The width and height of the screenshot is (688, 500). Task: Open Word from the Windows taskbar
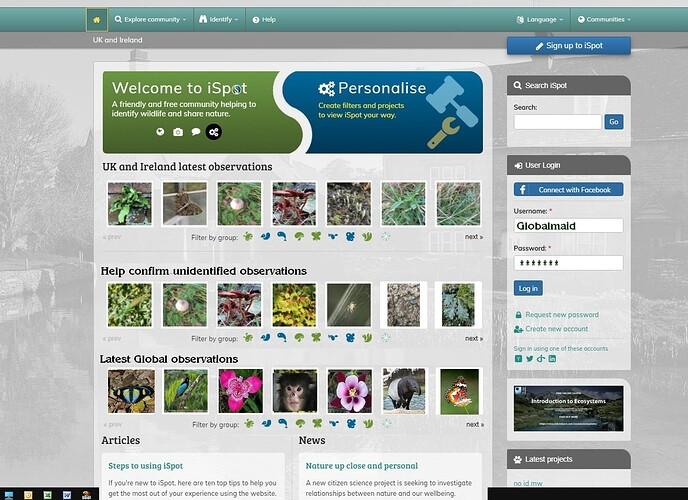67,495
